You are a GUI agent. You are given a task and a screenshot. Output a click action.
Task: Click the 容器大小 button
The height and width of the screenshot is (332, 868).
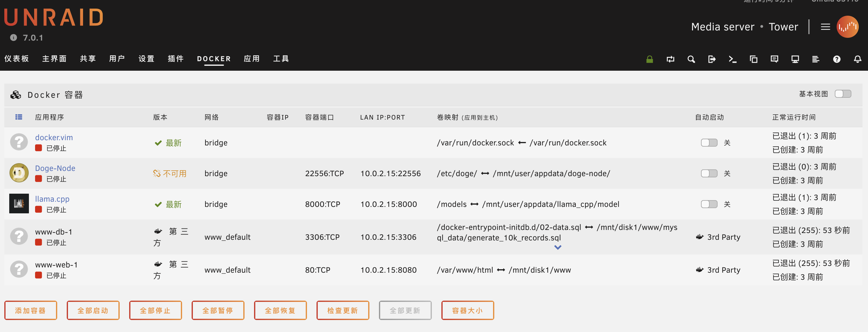[x=468, y=310]
